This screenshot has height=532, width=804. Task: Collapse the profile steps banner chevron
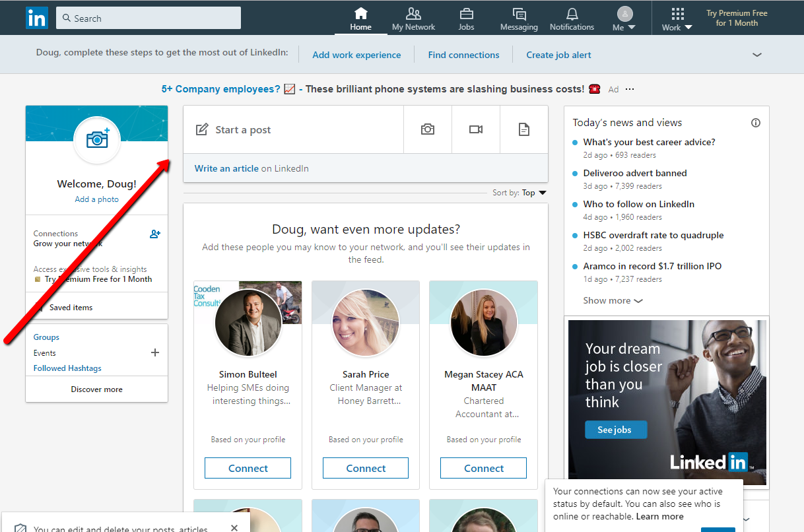click(x=757, y=55)
